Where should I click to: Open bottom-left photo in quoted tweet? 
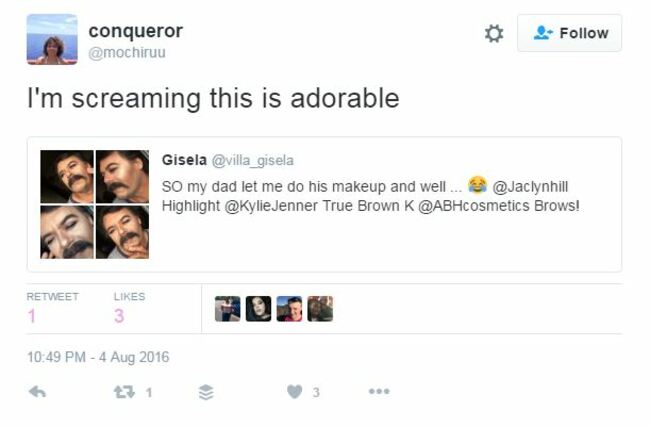[x=67, y=232]
